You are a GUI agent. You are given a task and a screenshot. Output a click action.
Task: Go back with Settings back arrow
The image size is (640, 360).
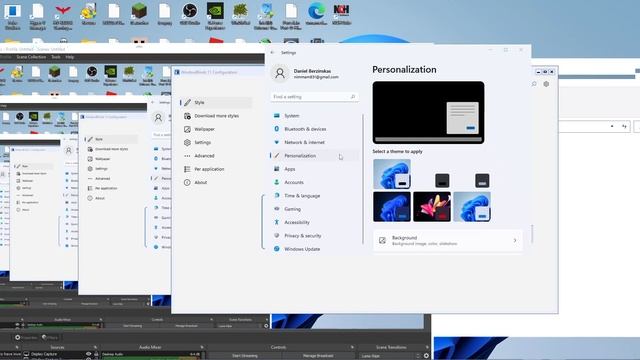point(273,53)
